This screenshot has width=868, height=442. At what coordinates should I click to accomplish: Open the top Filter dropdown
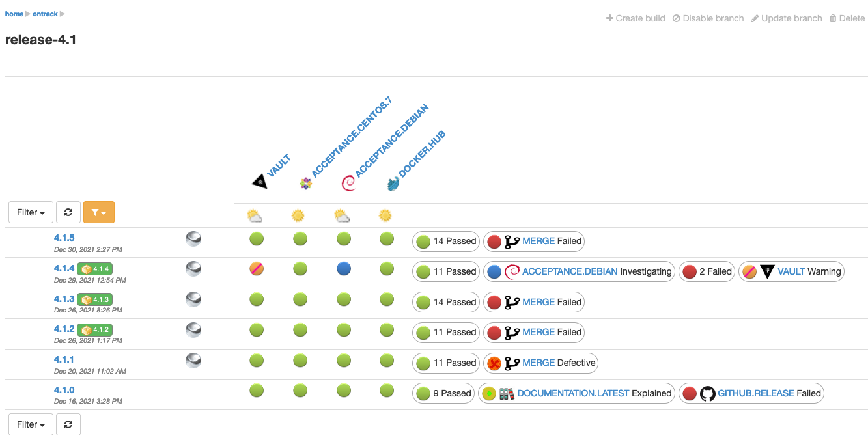31,212
